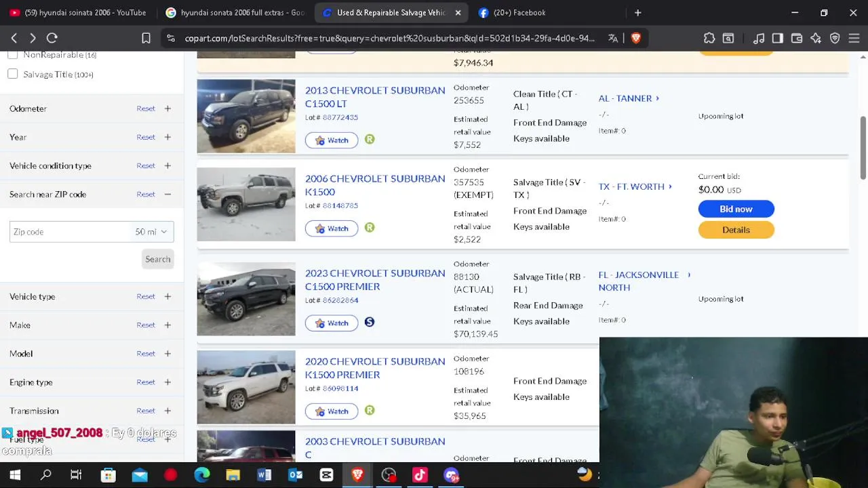The image size is (868, 488).
Task: Open AL - TANNER location link
Action: (629, 98)
